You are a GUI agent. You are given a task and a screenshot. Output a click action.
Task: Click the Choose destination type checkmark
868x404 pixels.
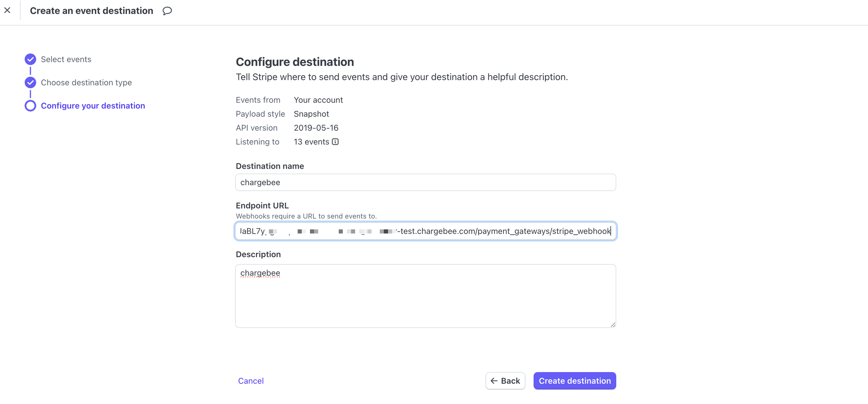[30, 83]
